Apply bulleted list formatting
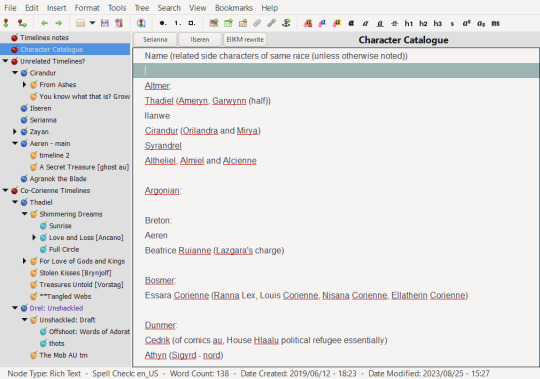The height and width of the screenshot is (379, 540). [163, 23]
